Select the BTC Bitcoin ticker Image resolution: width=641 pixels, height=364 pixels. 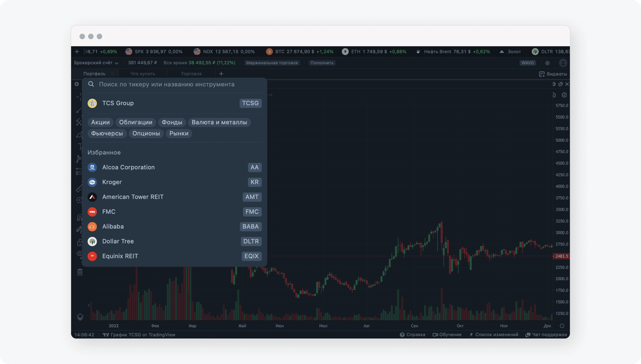(300, 52)
